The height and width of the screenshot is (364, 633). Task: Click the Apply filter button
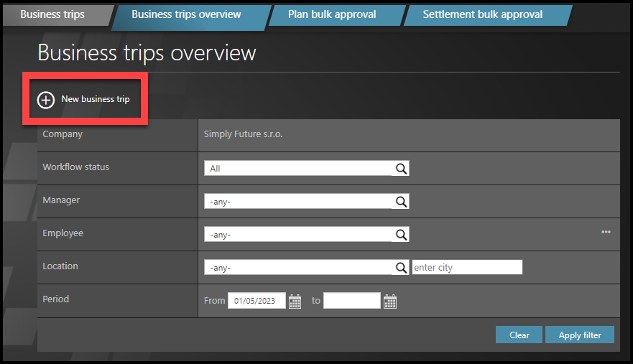[x=579, y=335]
